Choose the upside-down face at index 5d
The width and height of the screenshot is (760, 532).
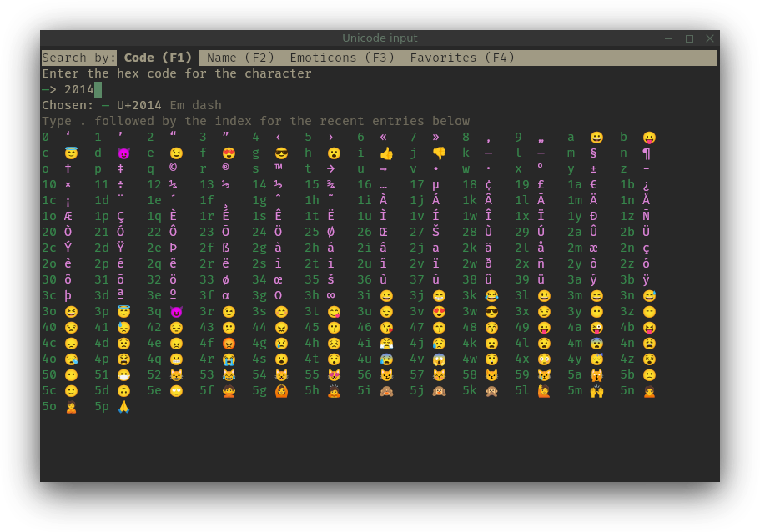point(123,391)
